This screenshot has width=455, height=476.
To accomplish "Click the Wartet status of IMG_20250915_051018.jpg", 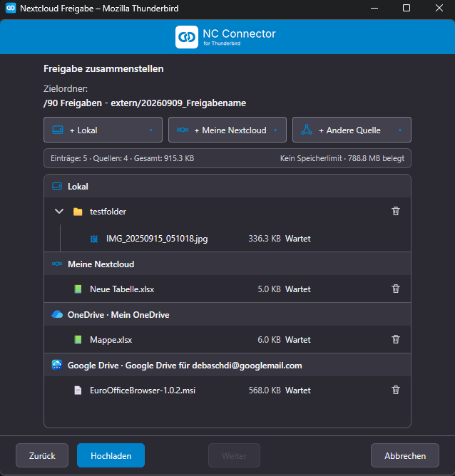I will tap(298, 239).
